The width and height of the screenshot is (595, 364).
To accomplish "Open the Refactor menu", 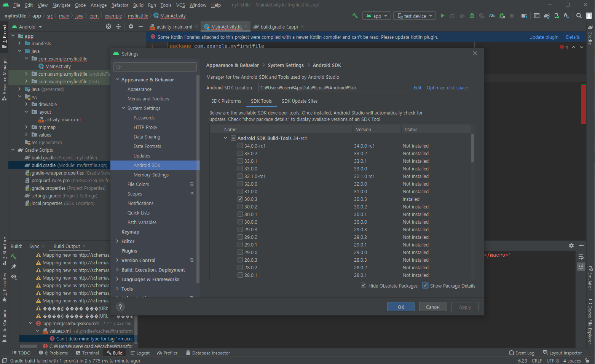I will click(x=120, y=5).
